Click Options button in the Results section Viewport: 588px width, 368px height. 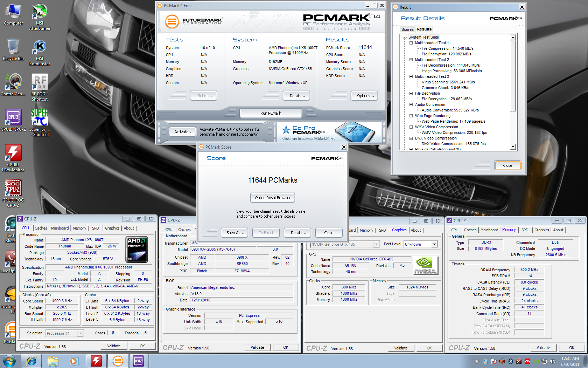(365, 96)
